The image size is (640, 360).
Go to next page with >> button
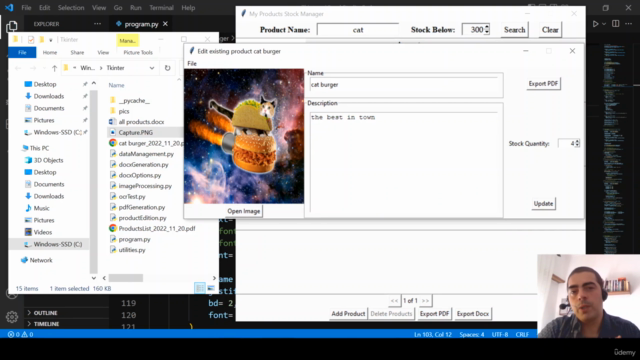[425, 301]
